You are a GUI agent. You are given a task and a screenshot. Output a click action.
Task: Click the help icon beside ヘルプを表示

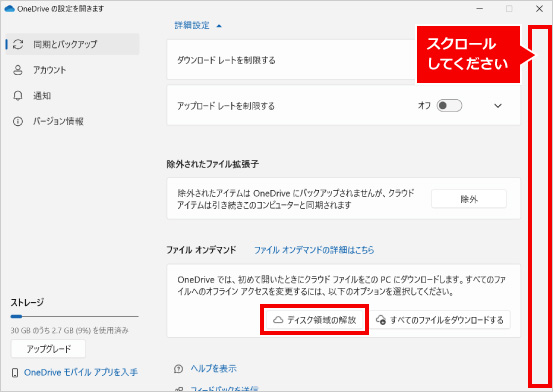(x=178, y=369)
